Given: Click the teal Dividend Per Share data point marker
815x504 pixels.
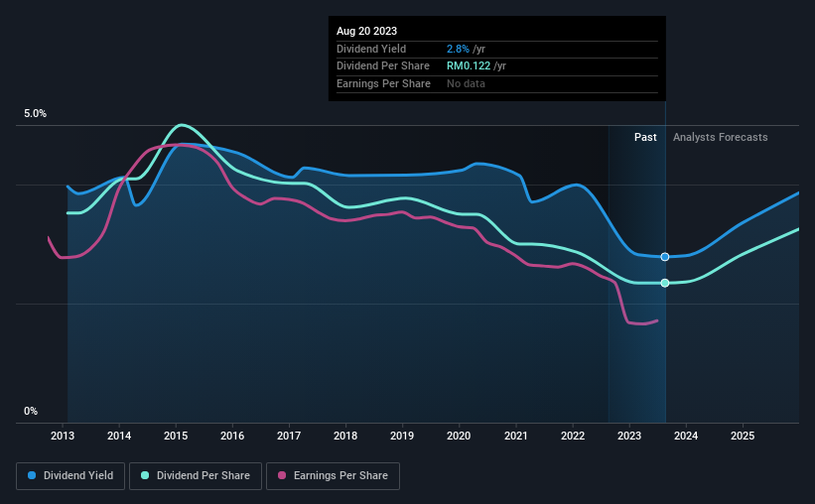Looking at the screenshot, I should point(665,283).
